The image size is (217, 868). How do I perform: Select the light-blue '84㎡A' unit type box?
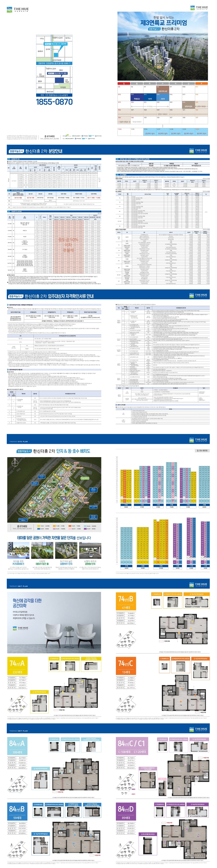(17, 746)
